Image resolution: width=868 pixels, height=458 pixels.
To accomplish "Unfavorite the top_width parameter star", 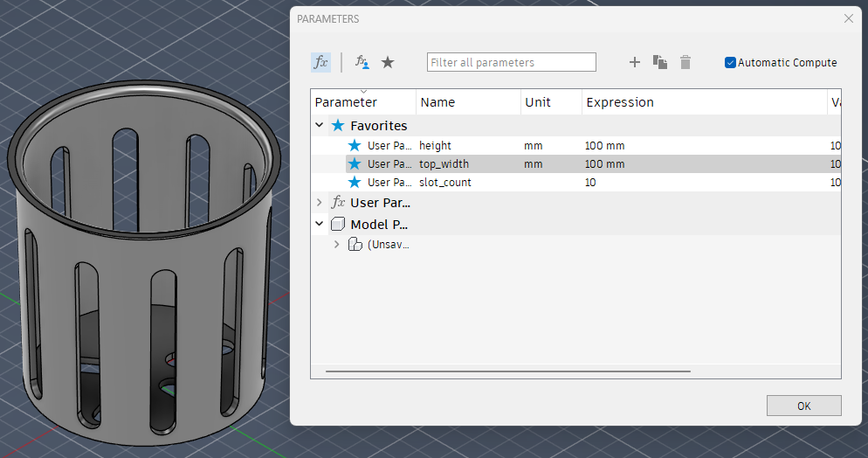I will click(355, 164).
